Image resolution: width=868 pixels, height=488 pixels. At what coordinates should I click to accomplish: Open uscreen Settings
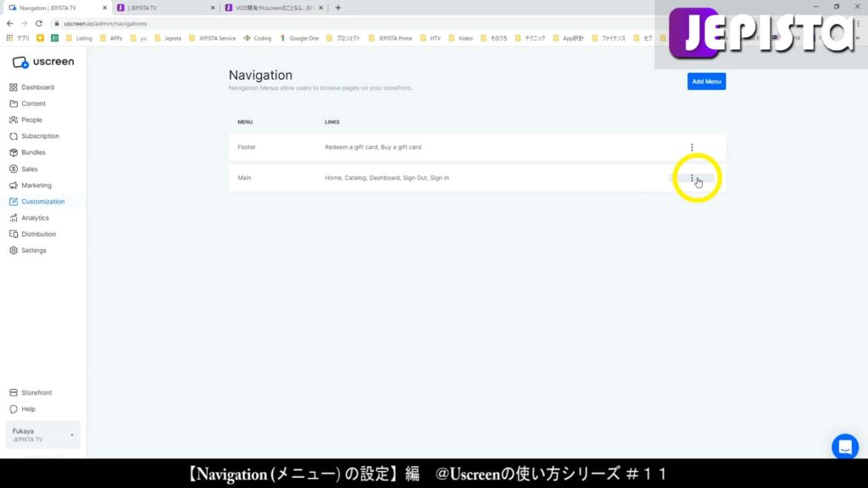[x=32, y=250]
